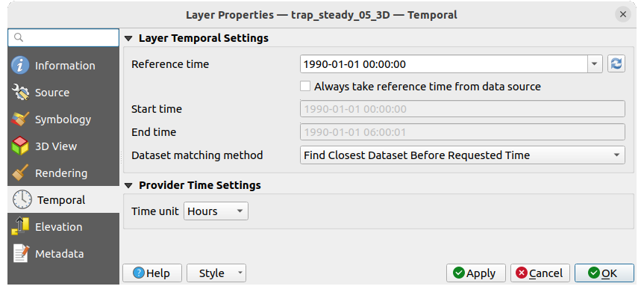Switch to the Rendering tab
The height and width of the screenshot is (292, 644).
pyautogui.click(x=63, y=173)
